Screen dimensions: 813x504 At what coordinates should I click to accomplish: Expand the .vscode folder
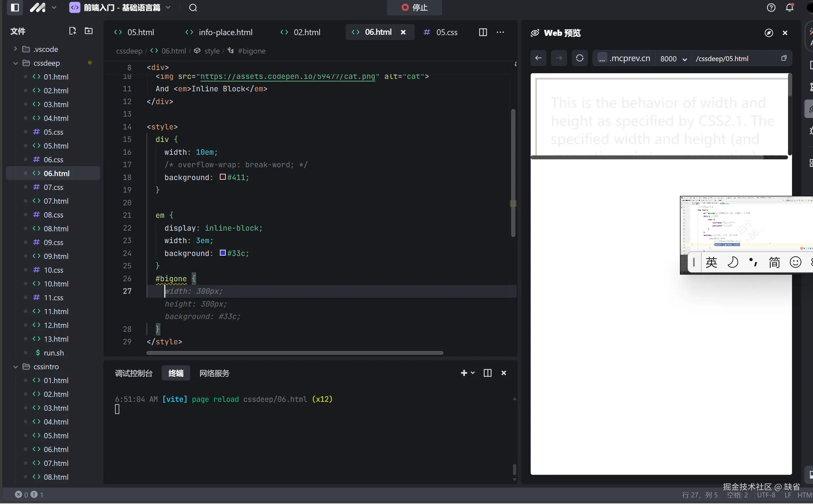(x=15, y=49)
